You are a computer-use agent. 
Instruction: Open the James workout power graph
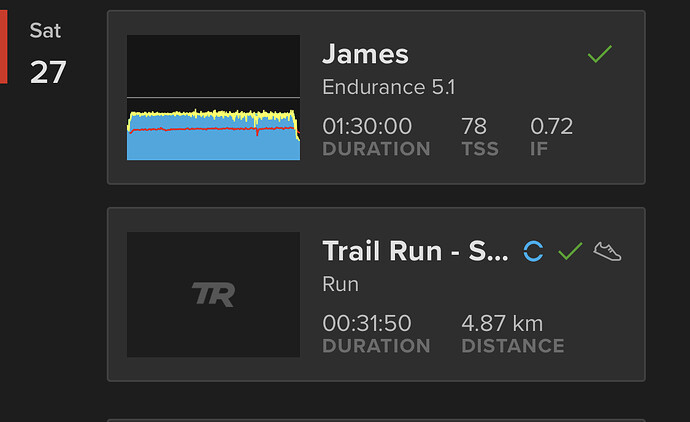click(x=213, y=97)
